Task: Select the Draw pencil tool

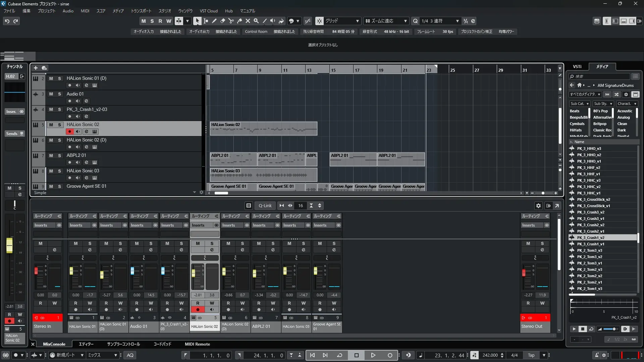Action: point(214,21)
